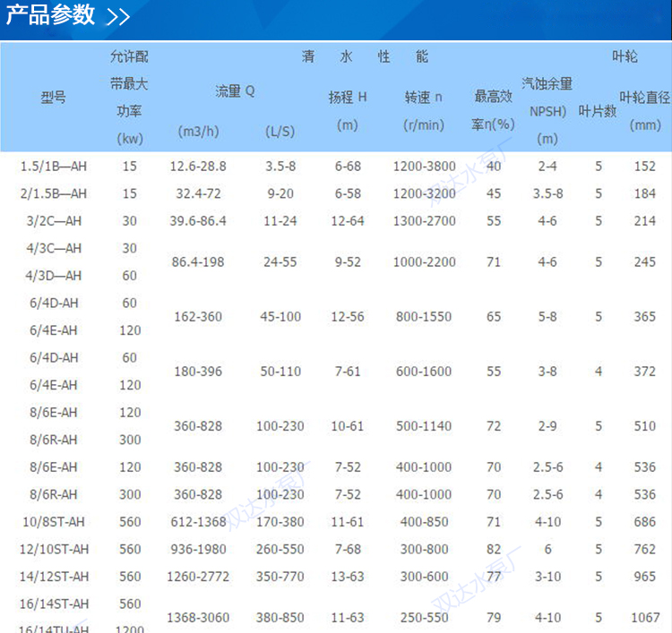Screen dimensions: 672x633
Task: Click flow value 12.6-28.8
Action: coord(198,167)
